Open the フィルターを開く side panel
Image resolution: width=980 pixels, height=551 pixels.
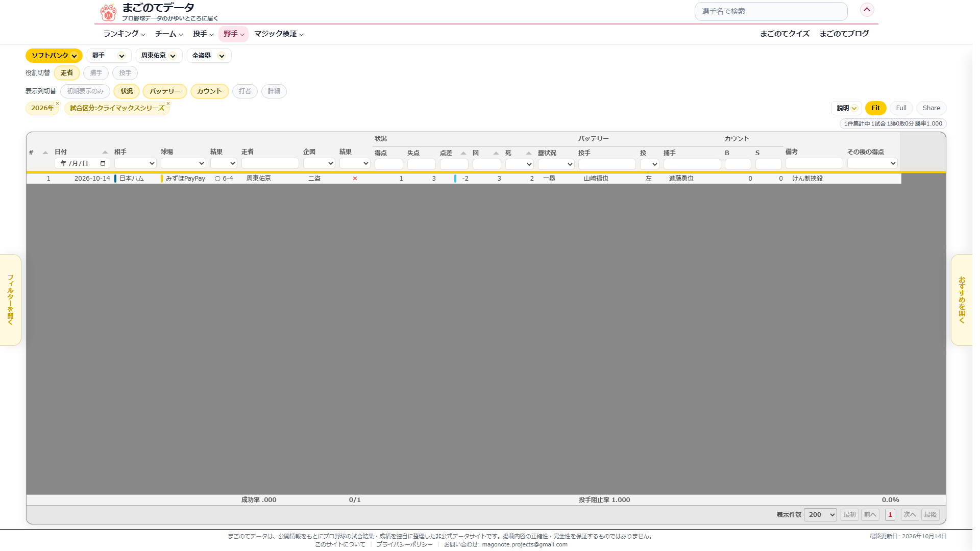pos(10,300)
